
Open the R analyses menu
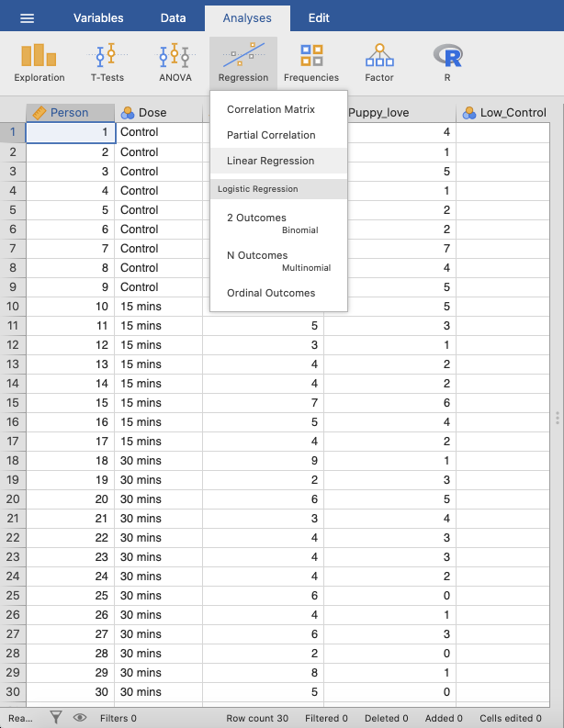(447, 62)
